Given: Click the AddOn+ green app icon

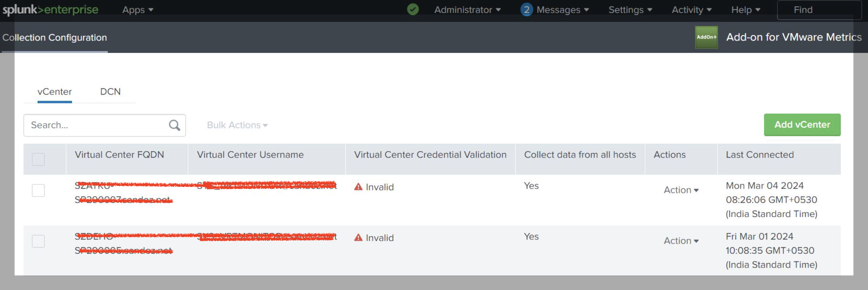Looking at the screenshot, I should coord(706,37).
